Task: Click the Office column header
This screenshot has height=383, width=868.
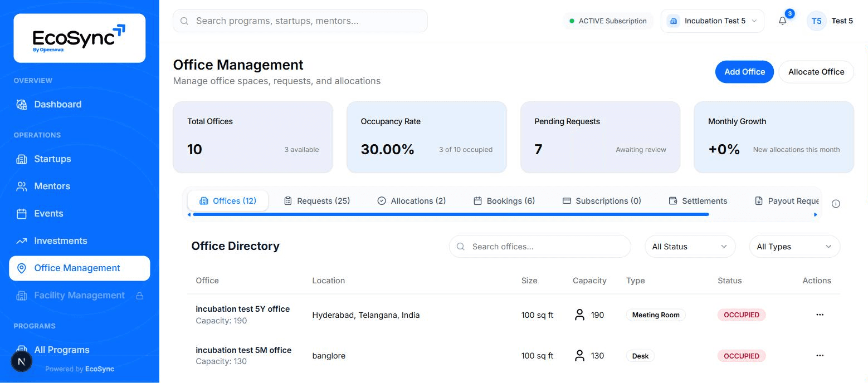Action: click(x=207, y=281)
